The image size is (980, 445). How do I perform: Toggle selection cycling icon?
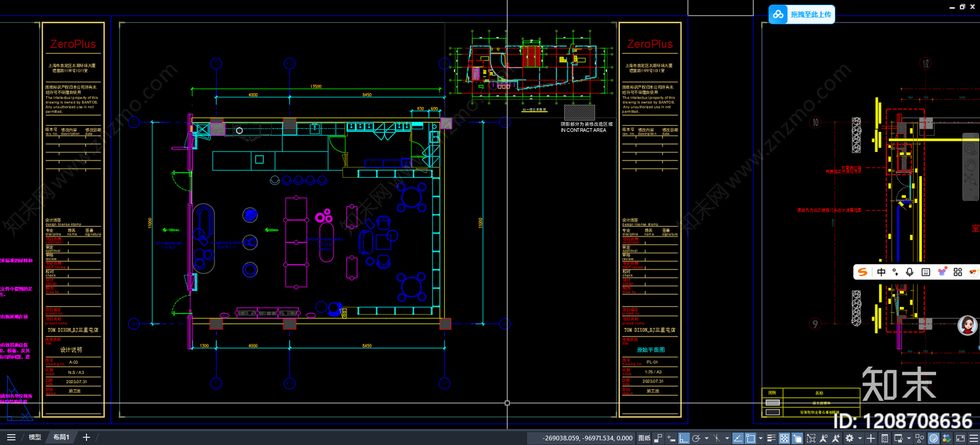click(x=797, y=438)
